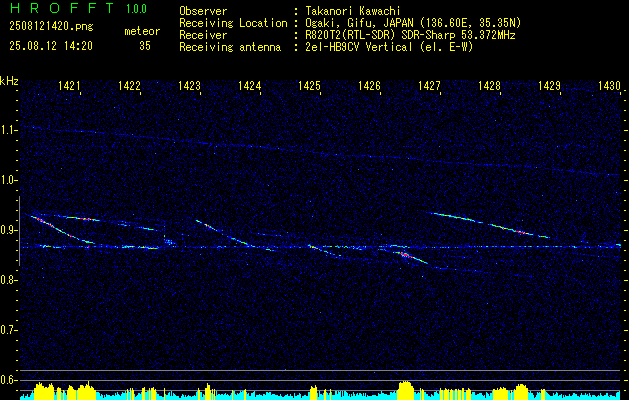629x400 pixels.
Task: Click the Receiving Location label
Action: 233,23
